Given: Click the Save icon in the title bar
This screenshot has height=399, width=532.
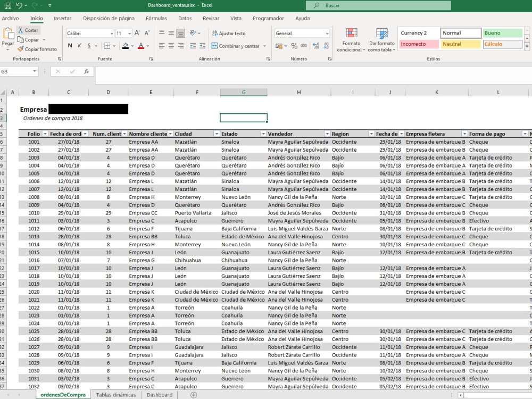Looking at the screenshot, I should click(8, 5).
